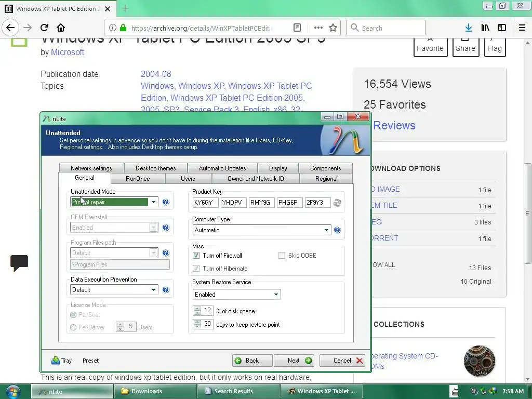Go to Firefox home page
532x399 pixels.
coord(61,28)
